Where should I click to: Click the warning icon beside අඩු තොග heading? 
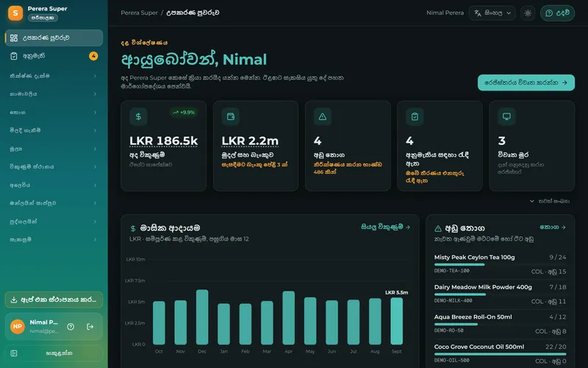(x=437, y=228)
